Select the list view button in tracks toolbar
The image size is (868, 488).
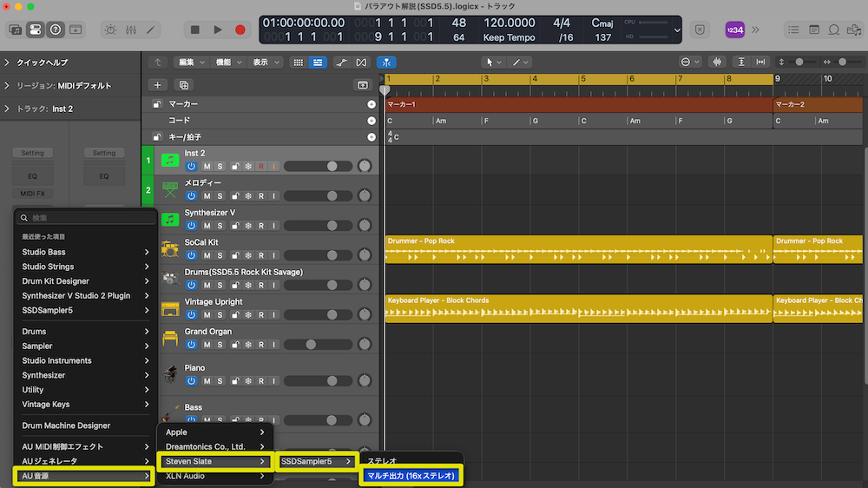point(318,63)
